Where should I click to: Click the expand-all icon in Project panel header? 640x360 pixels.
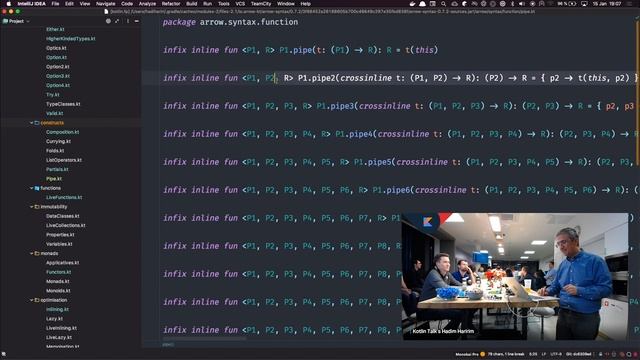click(117, 21)
